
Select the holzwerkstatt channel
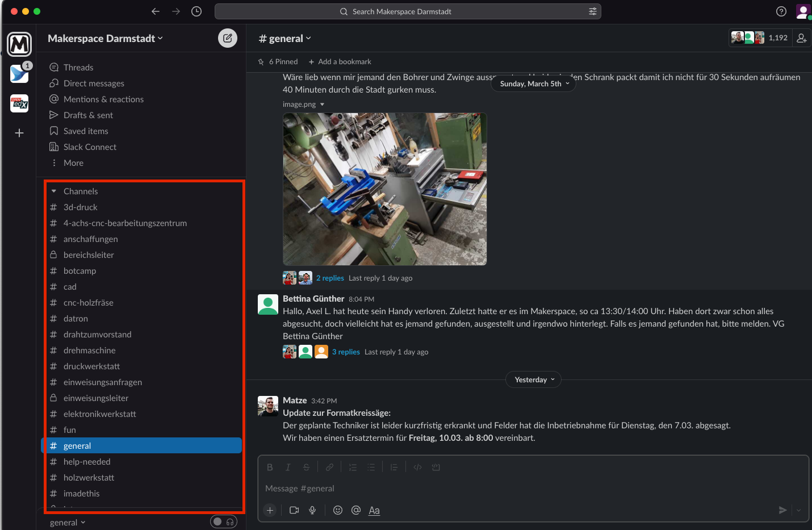click(89, 478)
